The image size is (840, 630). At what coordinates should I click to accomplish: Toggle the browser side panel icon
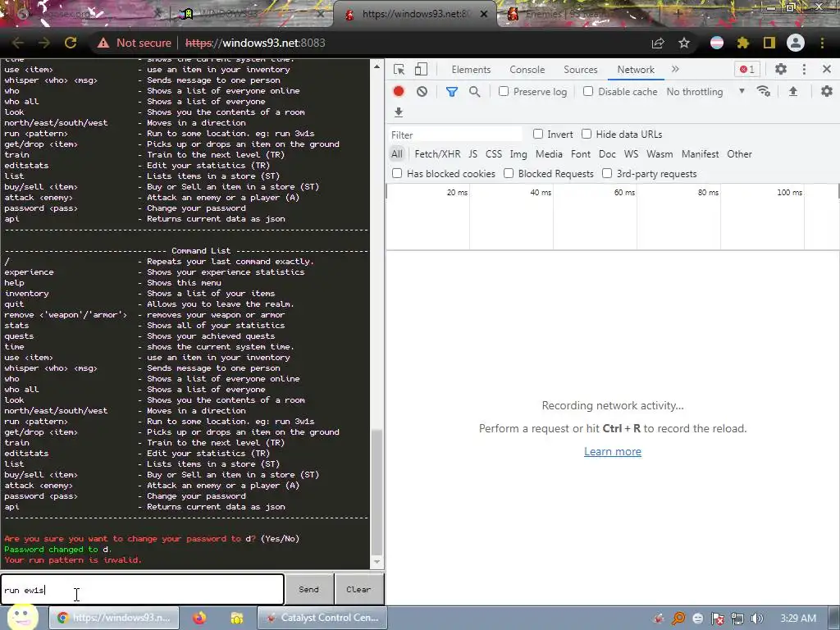point(769,43)
